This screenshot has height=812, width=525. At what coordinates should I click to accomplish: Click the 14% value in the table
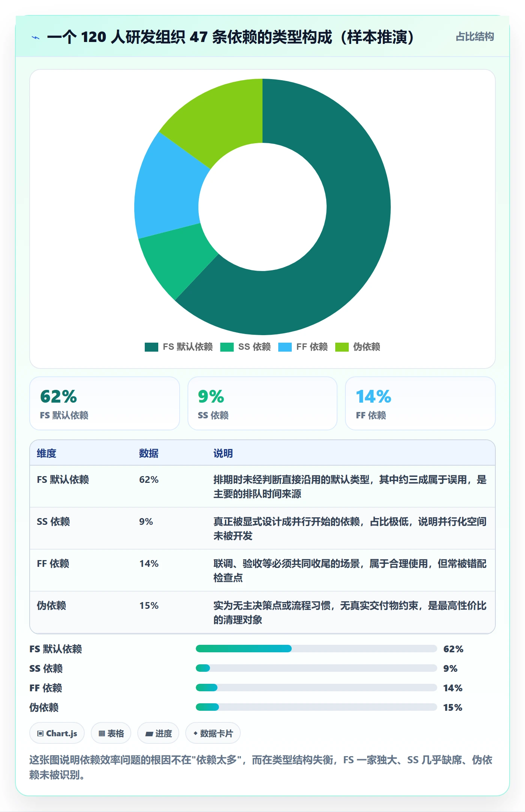(149, 563)
